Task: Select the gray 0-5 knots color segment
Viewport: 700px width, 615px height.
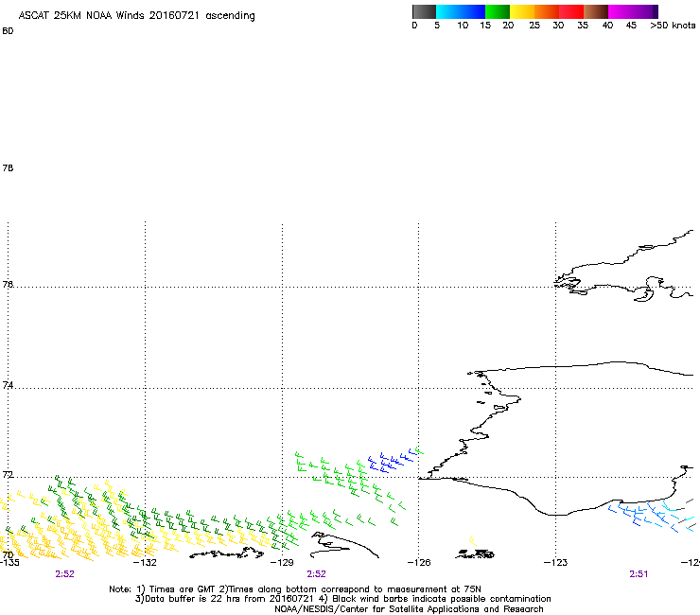Action: tap(424, 11)
